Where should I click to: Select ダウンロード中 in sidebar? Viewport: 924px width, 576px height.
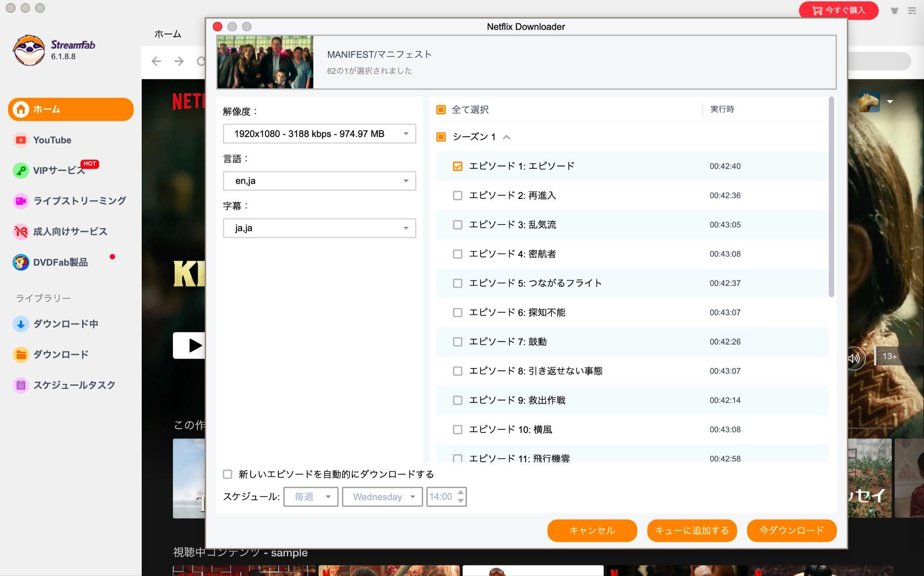click(66, 324)
